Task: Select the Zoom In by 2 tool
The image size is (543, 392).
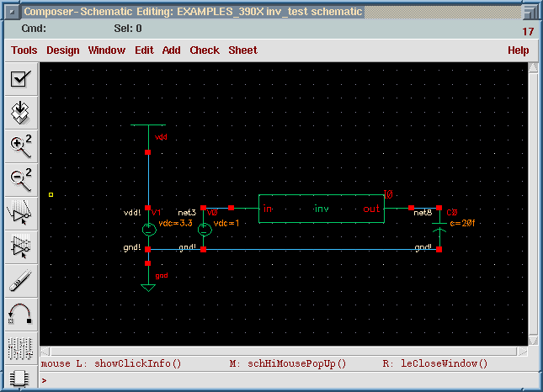Action: [21, 146]
